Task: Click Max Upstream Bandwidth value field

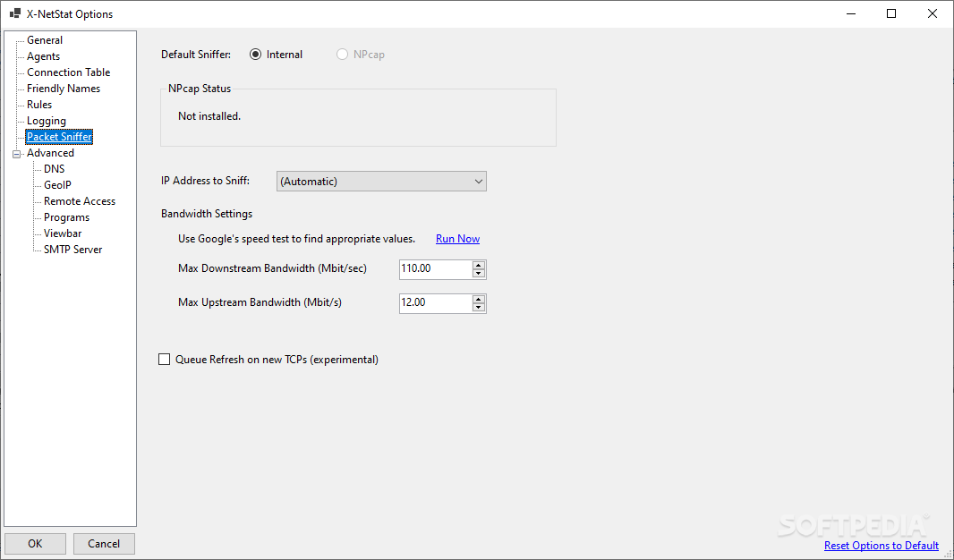Action: coord(435,303)
